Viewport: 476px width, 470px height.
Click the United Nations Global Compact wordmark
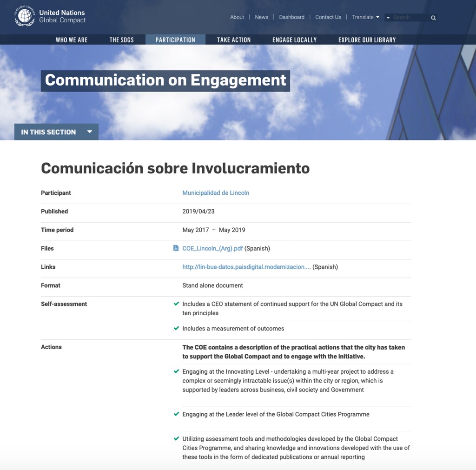click(x=62, y=16)
